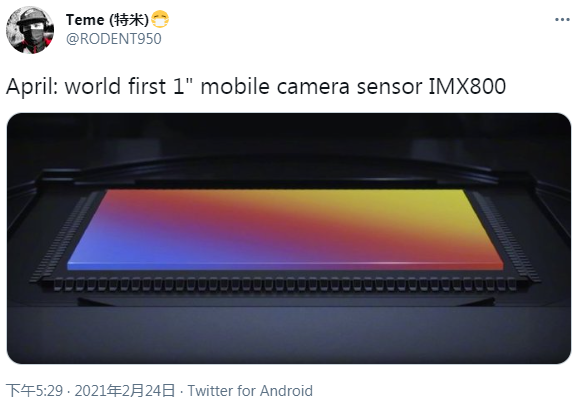Click the right-side pin row of sensor
This screenshot has width=578, height=404.
click(507, 236)
